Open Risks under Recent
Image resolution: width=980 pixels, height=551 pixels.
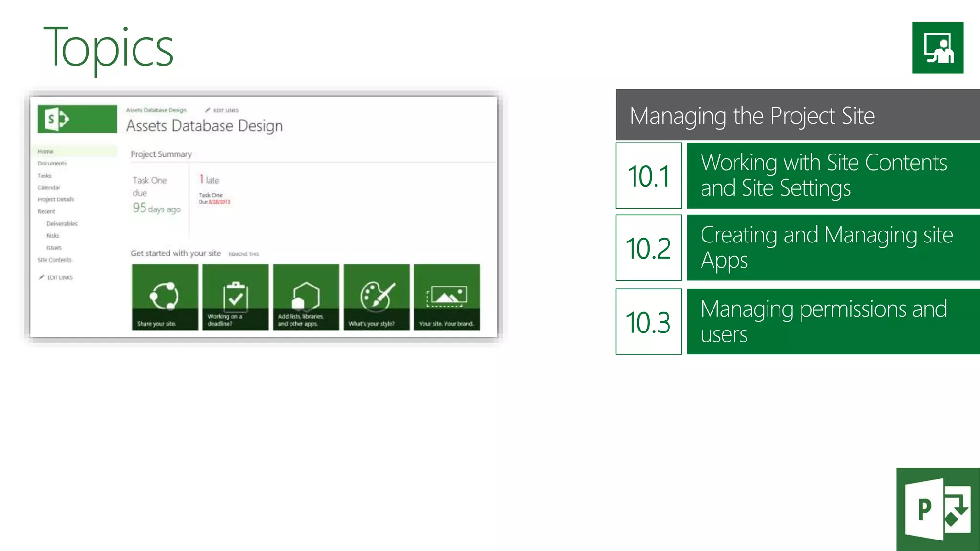click(x=53, y=236)
